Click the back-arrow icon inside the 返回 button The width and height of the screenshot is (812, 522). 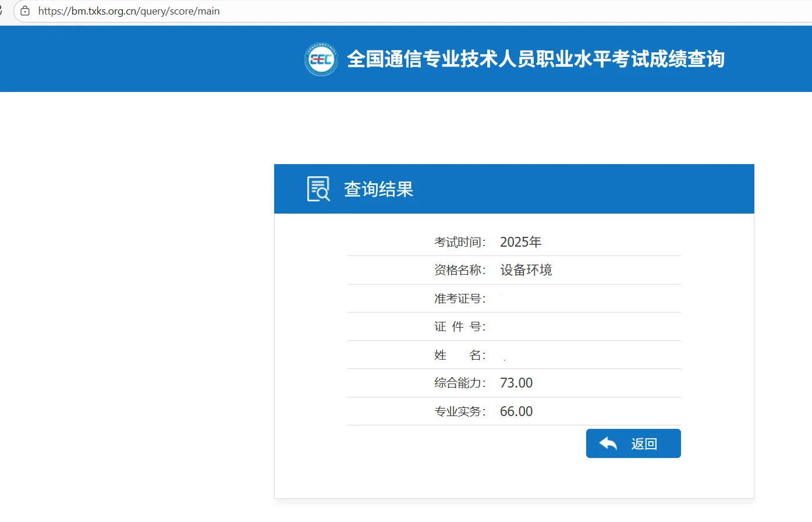608,443
